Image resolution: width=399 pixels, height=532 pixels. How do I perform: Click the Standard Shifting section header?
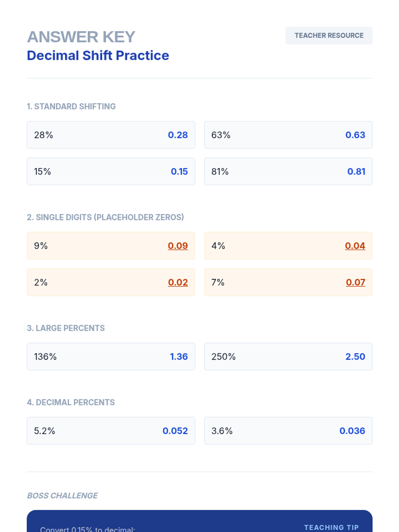[x=71, y=106]
